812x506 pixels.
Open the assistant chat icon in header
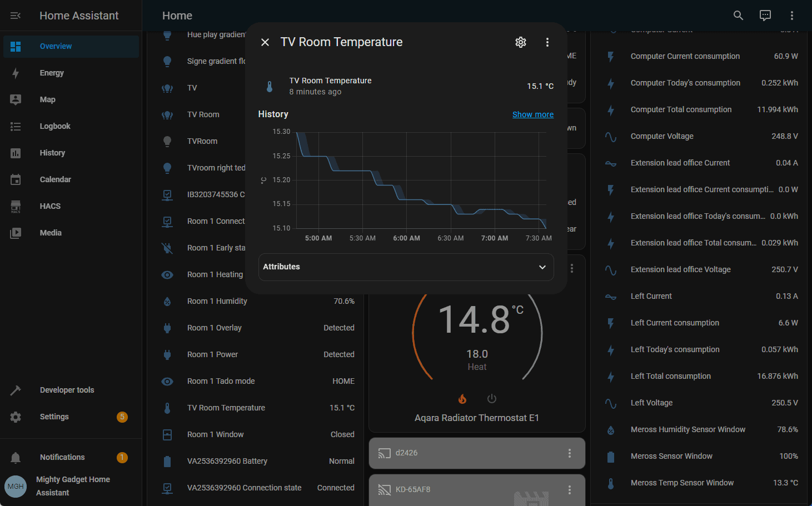coord(765,16)
